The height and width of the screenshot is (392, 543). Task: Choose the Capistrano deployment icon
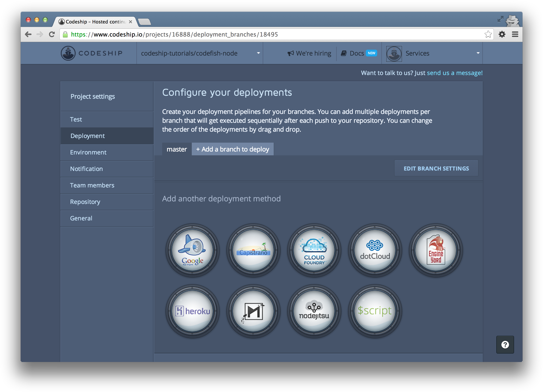coord(253,250)
